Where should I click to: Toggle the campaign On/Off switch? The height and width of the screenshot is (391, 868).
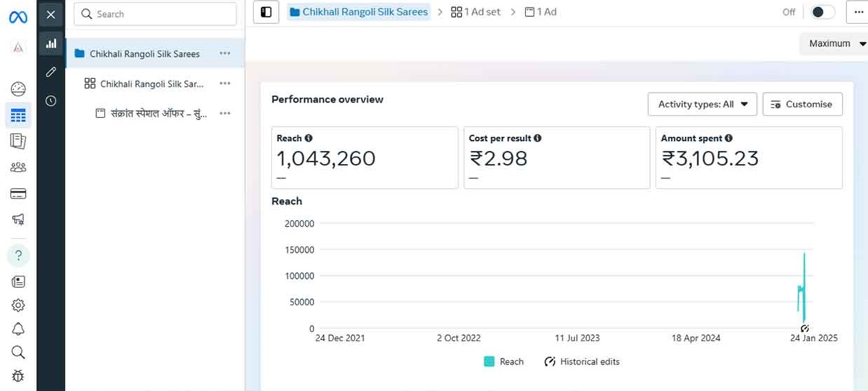click(x=822, y=12)
